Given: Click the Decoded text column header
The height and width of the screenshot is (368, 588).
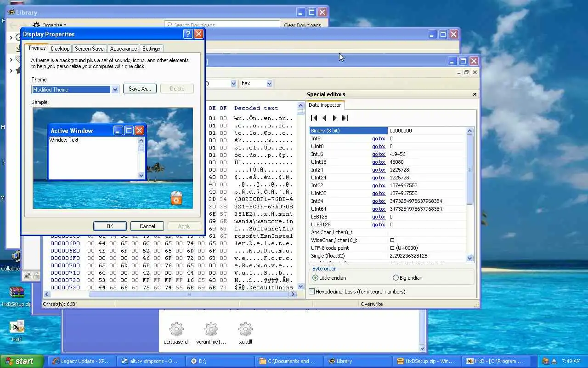Looking at the screenshot, I should 256,108.
